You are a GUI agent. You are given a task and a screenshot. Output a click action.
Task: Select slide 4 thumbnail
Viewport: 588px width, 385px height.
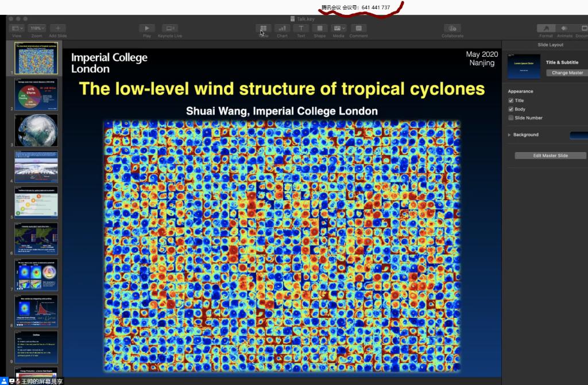(36, 166)
